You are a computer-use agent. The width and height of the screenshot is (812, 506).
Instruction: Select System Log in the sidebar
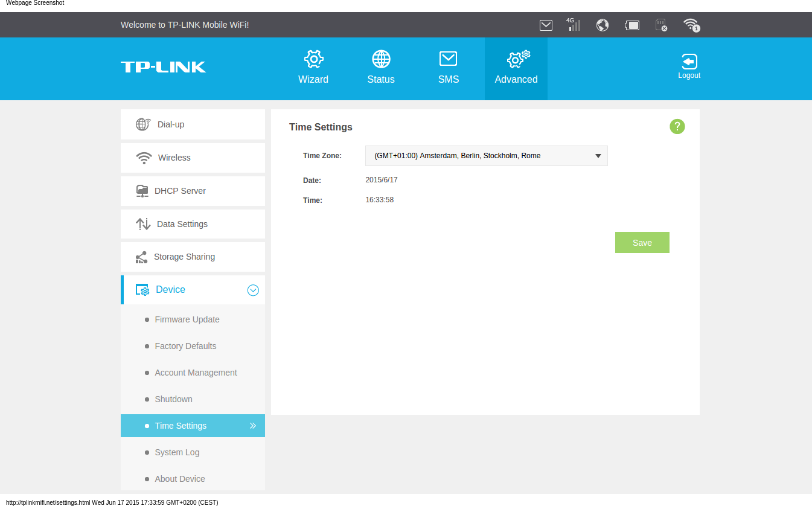point(177,452)
